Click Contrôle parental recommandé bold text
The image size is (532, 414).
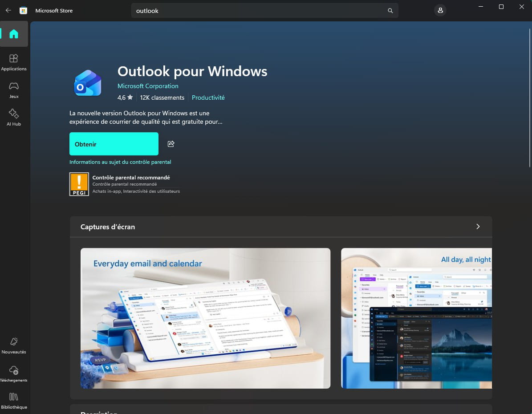point(131,178)
